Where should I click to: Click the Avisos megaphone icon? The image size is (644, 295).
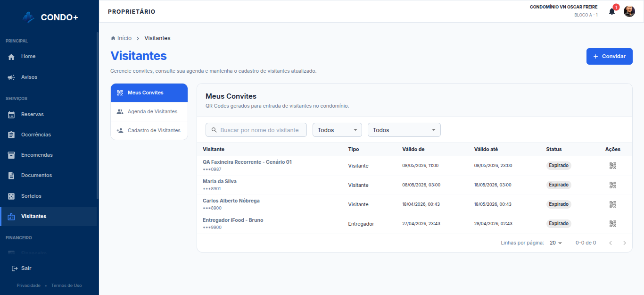point(11,77)
